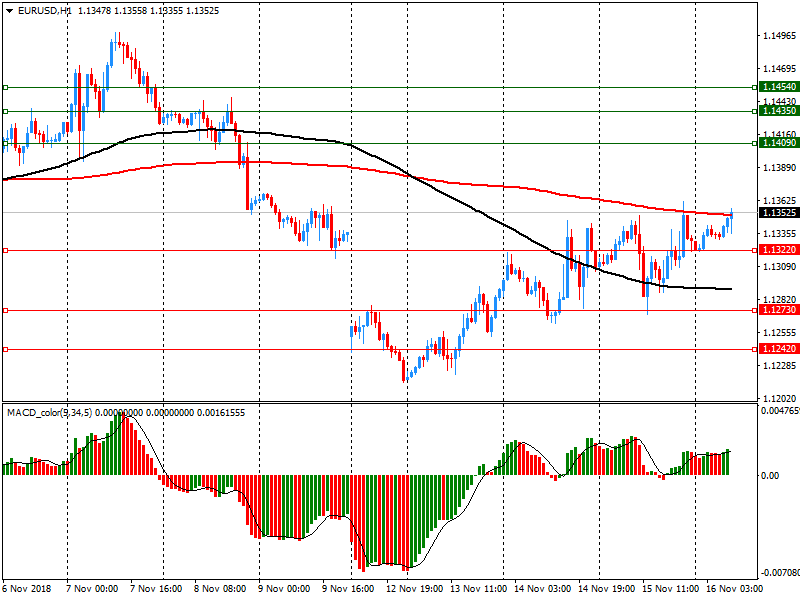The image size is (800, 600).
Task: Click left square handle of middle green line
Action: click(5, 111)
